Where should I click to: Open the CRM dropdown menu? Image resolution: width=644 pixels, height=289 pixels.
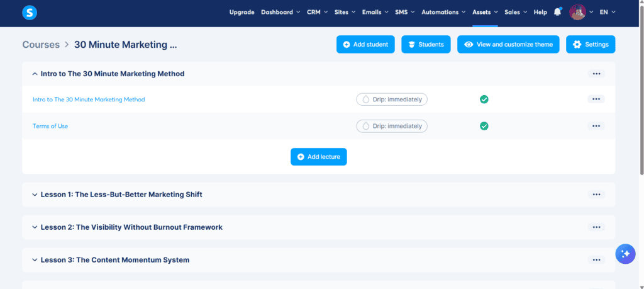tap(317, 13)
